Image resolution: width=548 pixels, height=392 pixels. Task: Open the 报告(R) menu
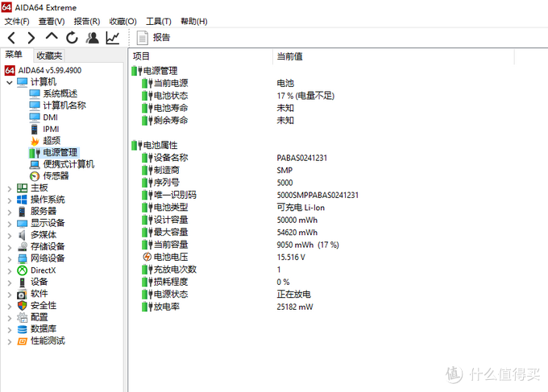(87, 22)
